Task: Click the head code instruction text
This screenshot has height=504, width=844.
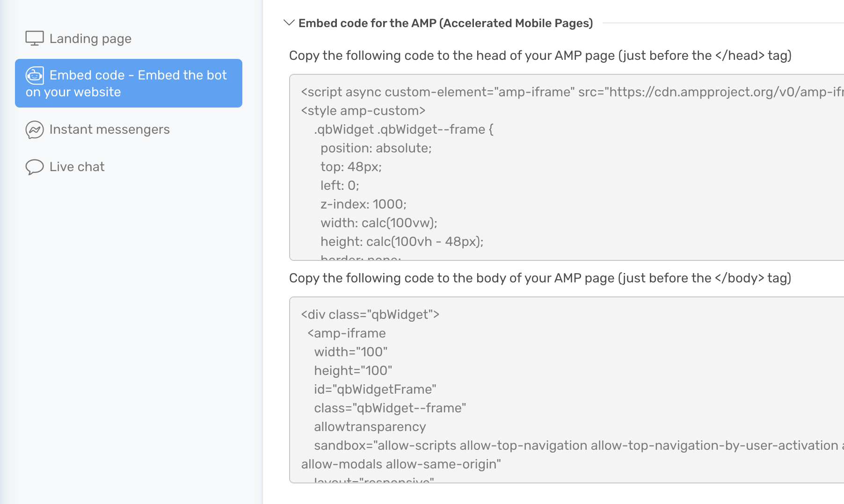Action: pos(540,56)
